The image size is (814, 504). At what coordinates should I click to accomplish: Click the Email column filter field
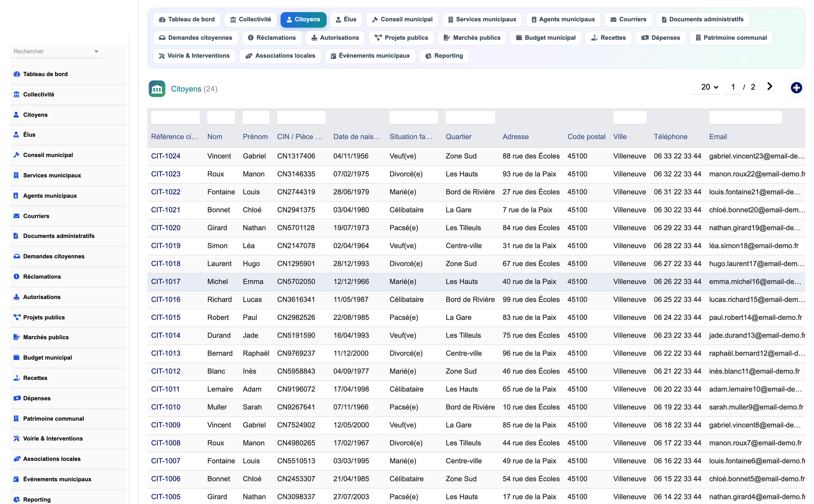pyautogui.click(x=745, y=118)
